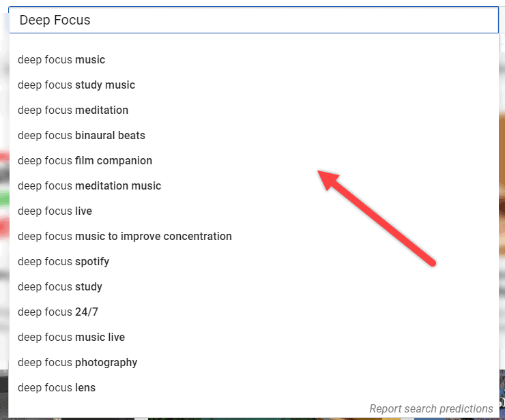Pick 'deep focus music to improve concentration'
505x420 pixels.
tap(125, 237)
